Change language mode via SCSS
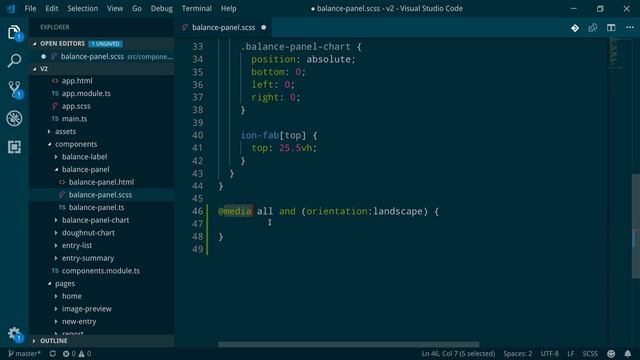Image resolution: width=640 pixels, height=360 pixels. [590, 353]
